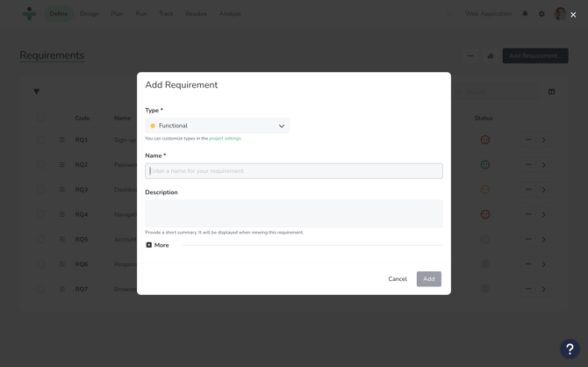Screen dimensions: 588x367
Task: Click the notifications bell icon
Action: point(525,14)
